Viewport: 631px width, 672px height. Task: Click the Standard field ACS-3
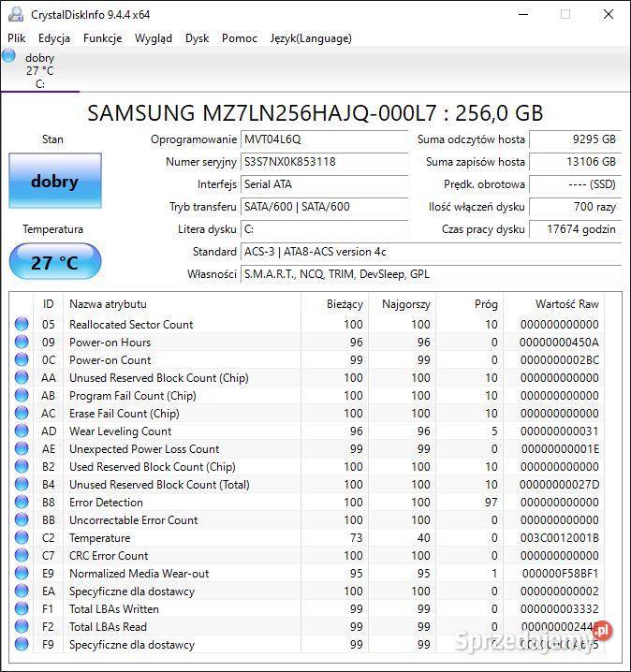431,252
